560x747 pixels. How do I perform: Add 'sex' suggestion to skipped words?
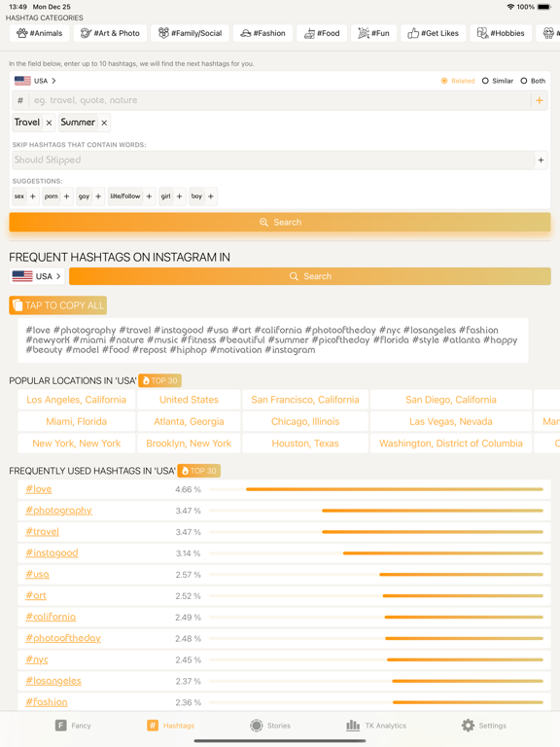tap(33, 196)
